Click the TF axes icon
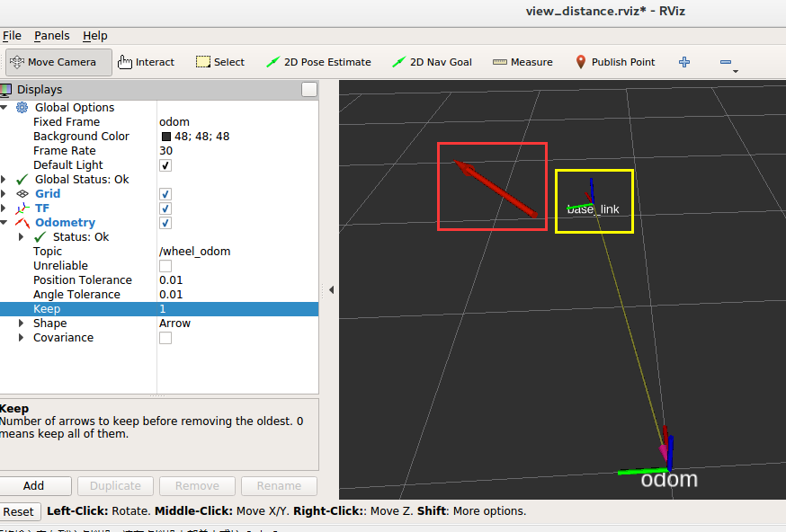786x532 pixels. click(x=22, y=208)
